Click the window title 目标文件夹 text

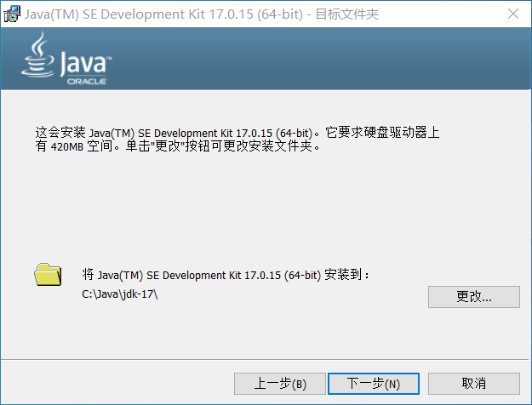(x=346, y=14)
